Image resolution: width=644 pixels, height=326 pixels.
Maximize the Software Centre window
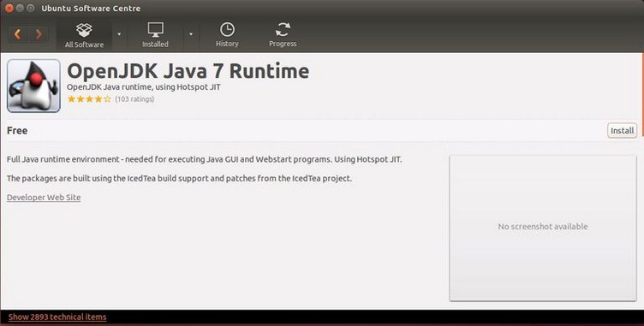30,9
